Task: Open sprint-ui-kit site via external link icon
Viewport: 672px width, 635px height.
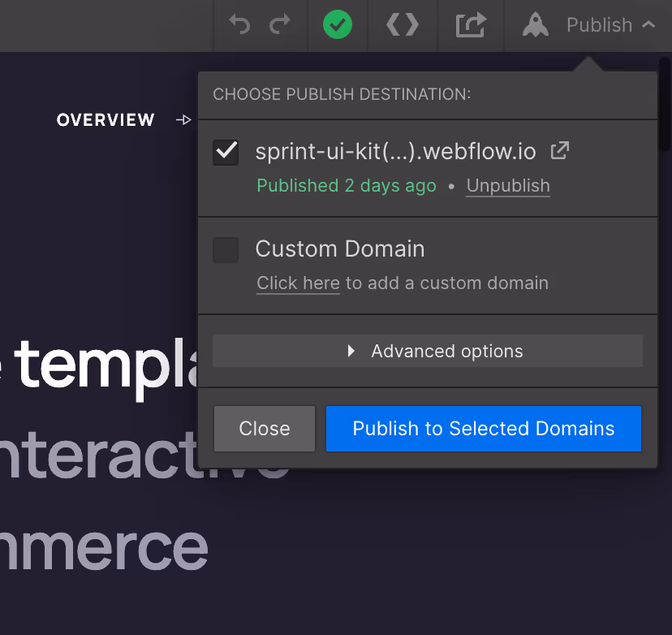Action: (x=558, y=150)
